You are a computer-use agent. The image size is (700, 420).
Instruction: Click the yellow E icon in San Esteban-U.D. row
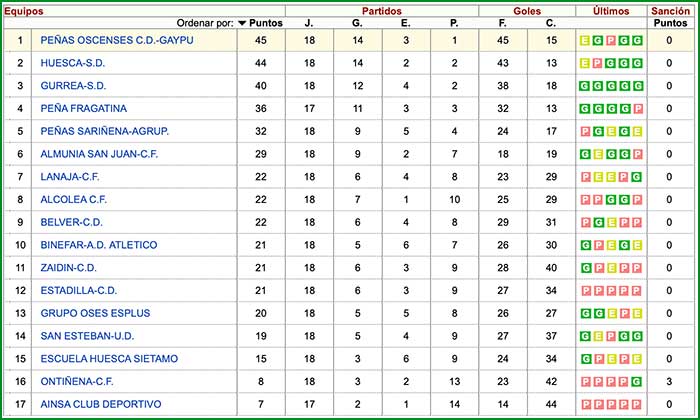pyautogui.click(x=598, y=336)
